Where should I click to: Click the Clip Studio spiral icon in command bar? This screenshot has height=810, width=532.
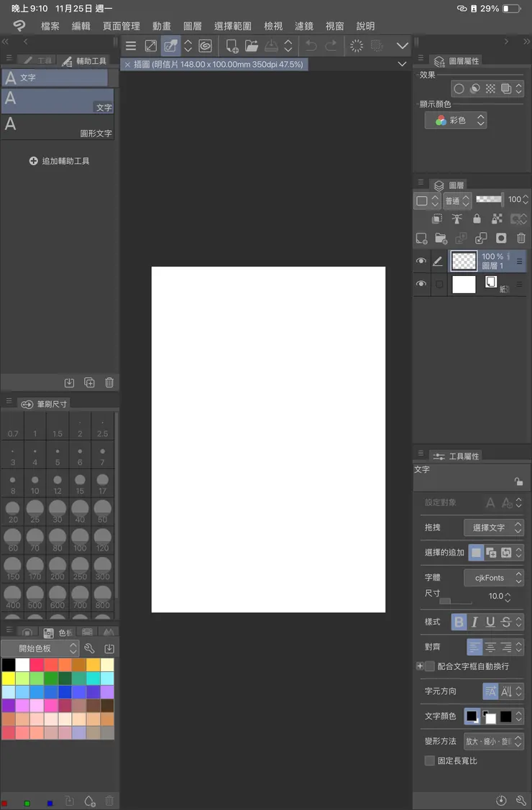(205, 46)
